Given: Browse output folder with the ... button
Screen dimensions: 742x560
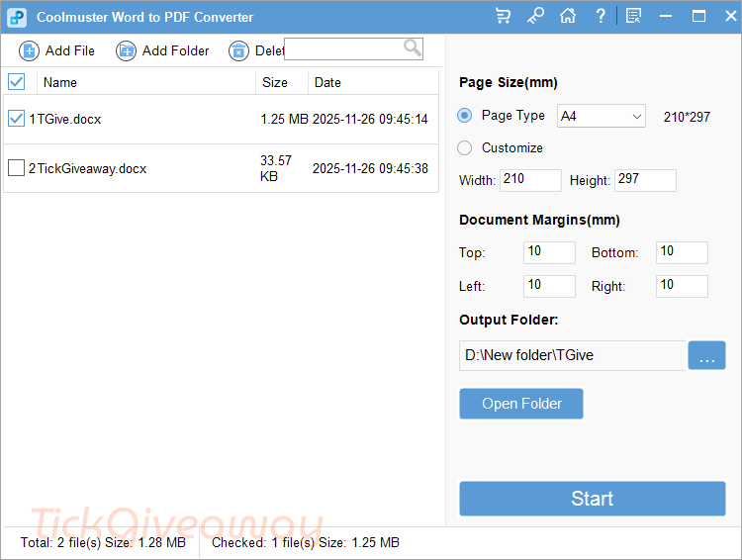Looking at the screenshot, I should click(706, 355).
